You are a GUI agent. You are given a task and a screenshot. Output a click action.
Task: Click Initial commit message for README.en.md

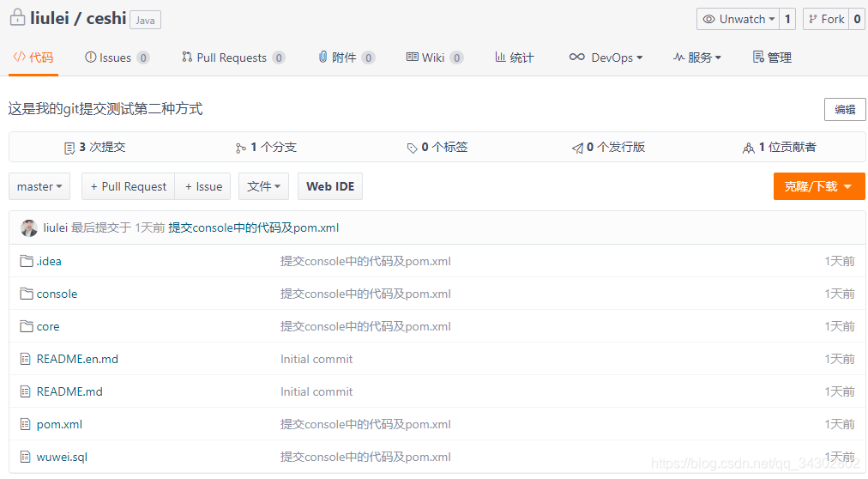(x=316, y=359)
